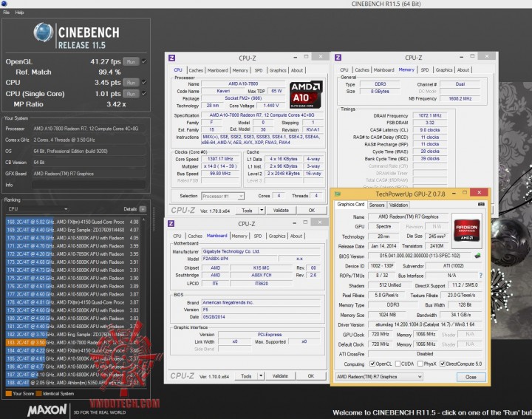532x419 pixels.
Task: Click the MAXON logo at the bottom
Action: (x=47, y=410)
